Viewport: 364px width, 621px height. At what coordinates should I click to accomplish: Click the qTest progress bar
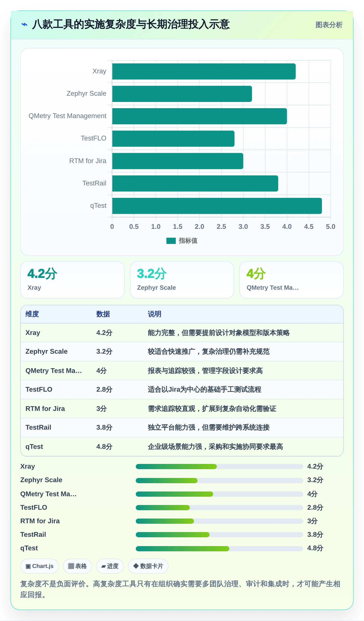[x=219, y=548]
